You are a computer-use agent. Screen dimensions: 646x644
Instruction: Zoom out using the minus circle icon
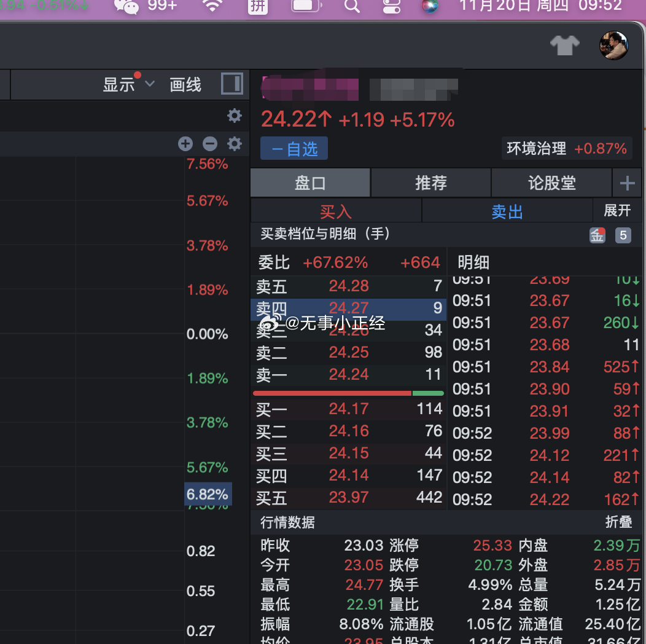209,143
